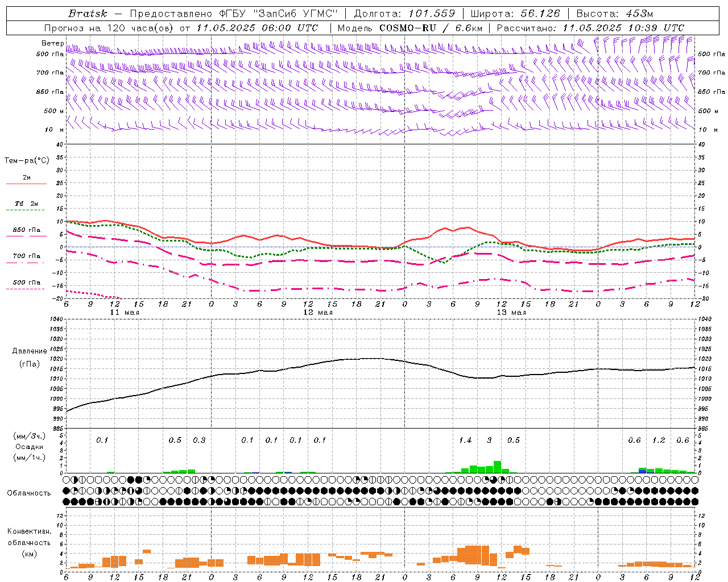
Task: Click the 700 гПа temperature legend entry
Action: point(27,256)
